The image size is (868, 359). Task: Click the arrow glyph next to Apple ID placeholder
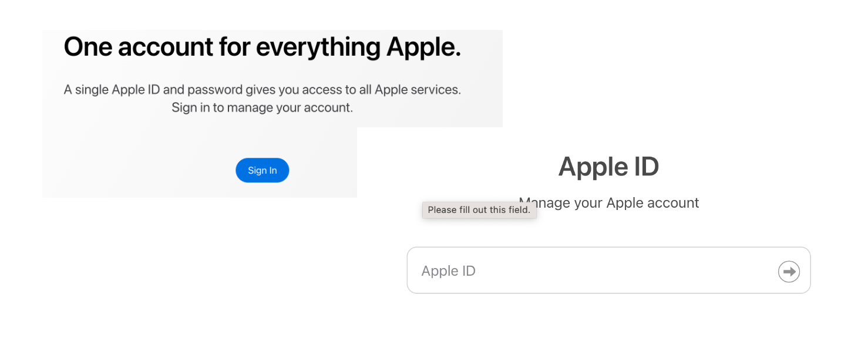tap(789, 270)
